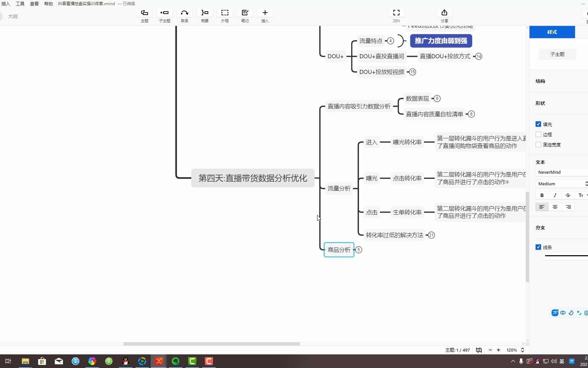
Task: Enable the 固定宽度 (Fixed width) checkbox
Action: click(x=538, y=144)
